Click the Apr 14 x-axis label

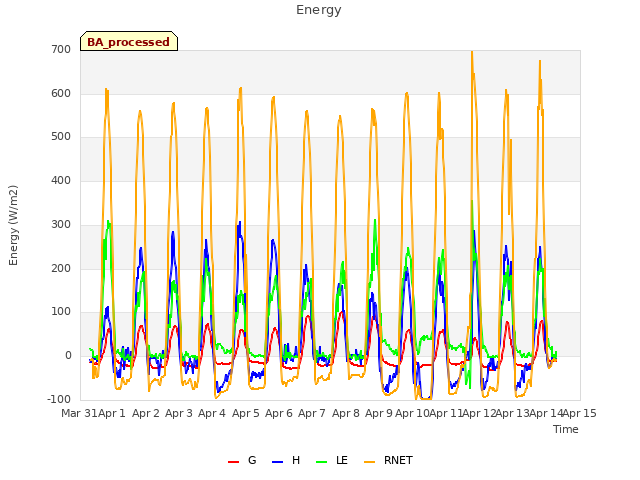[x=546, y=413]
